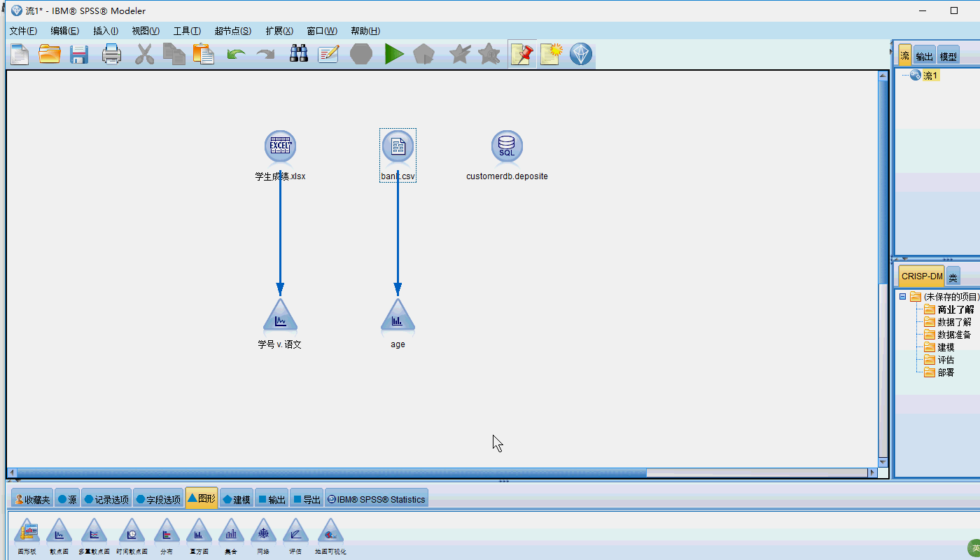Click the first grey star supernode icon
The image size is (980, 560).
pos(459,54)
